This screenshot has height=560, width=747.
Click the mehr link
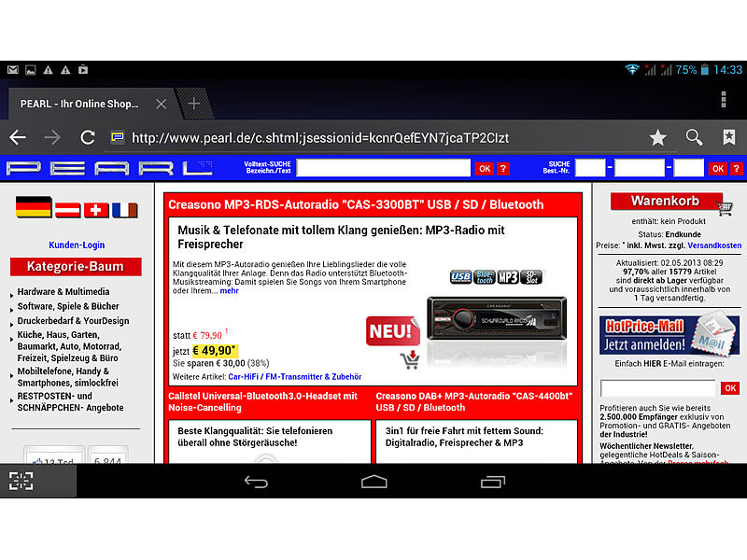229,290
